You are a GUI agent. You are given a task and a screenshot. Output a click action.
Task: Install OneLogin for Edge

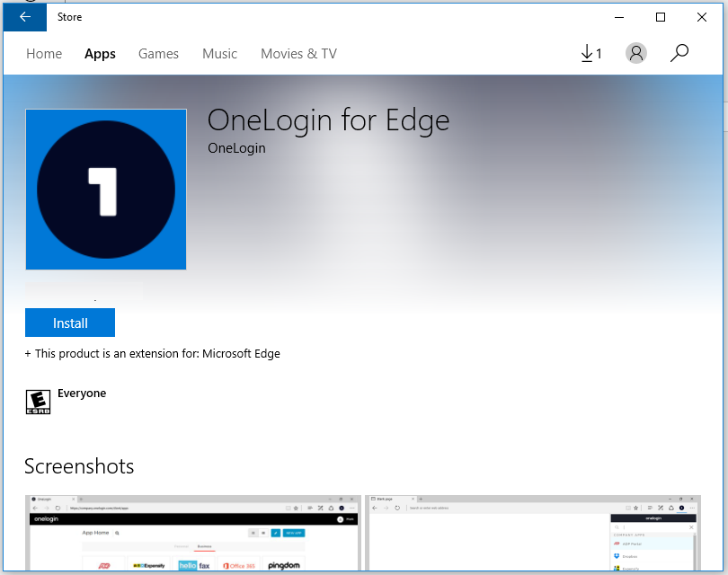pyautogui.click(x=70, y=323)
